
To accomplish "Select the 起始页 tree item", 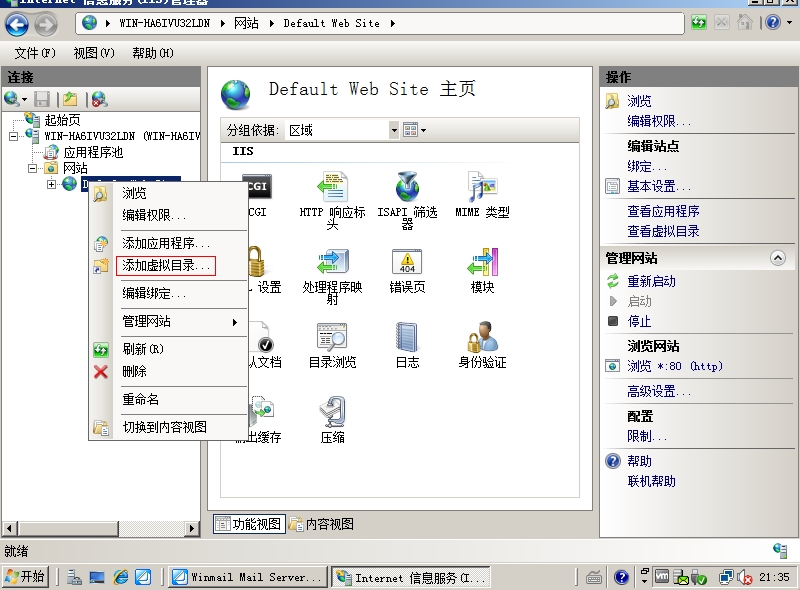I will click(62, 120).
